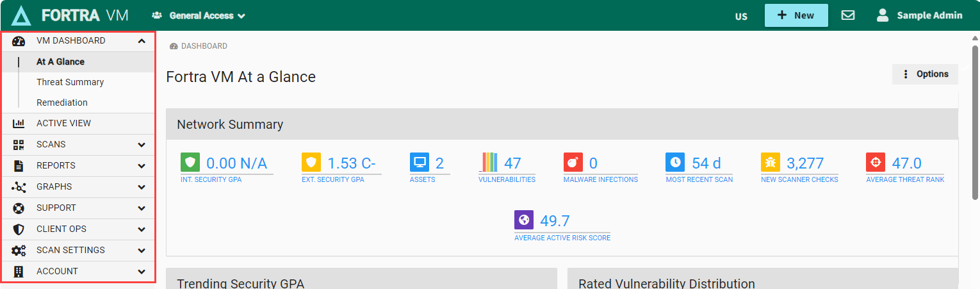This screenshot has height=289, width=980.
Task: Click the blue Most Recent Scan clock icon
Action: point(675,162)
